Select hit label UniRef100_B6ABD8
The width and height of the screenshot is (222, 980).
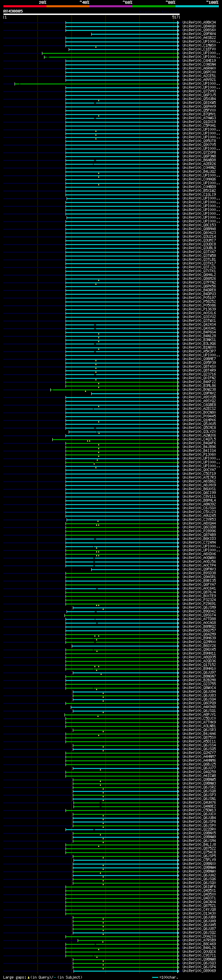pyautogui.click(x=199, y=160)
